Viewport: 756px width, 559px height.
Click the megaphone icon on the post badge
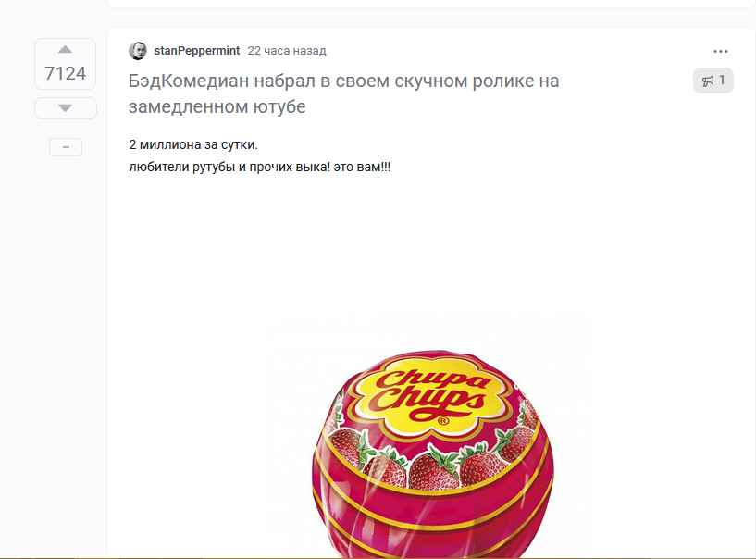[x=708, y=81]
